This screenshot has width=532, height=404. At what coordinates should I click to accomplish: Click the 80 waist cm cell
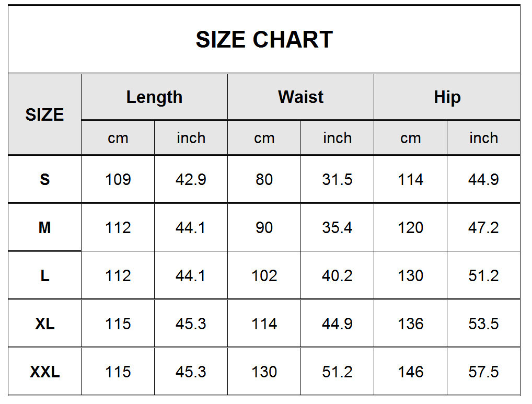point(264,179)
